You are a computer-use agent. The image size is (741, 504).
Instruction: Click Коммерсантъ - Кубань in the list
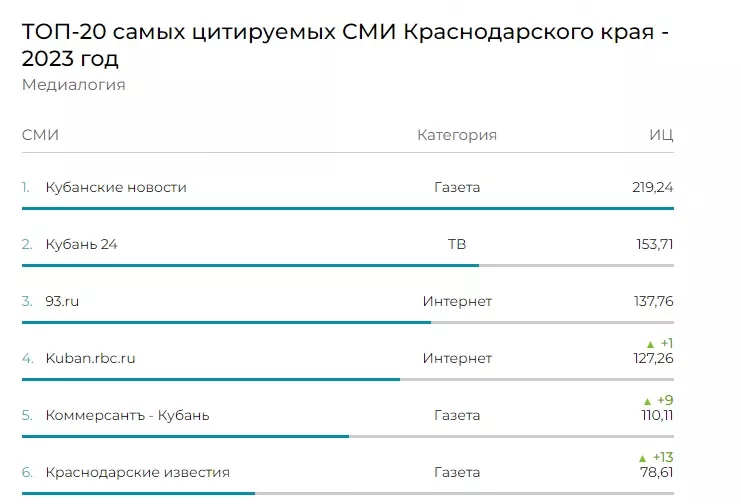[x=127, y=415]
